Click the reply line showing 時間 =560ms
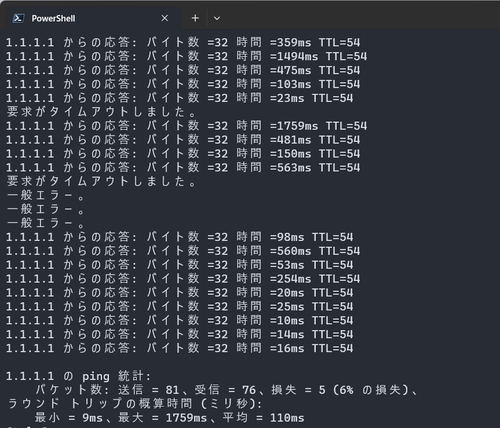This screenshot has width=500, height=428. coord(183,251)
